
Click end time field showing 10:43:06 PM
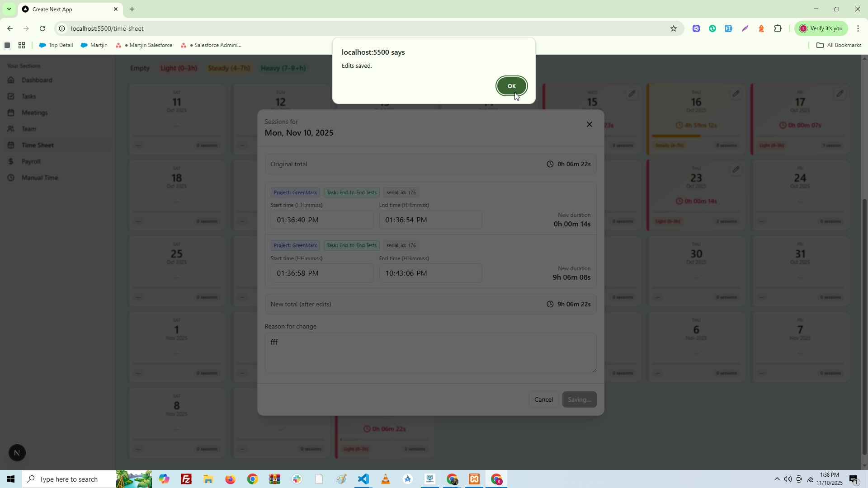(430, 273)
